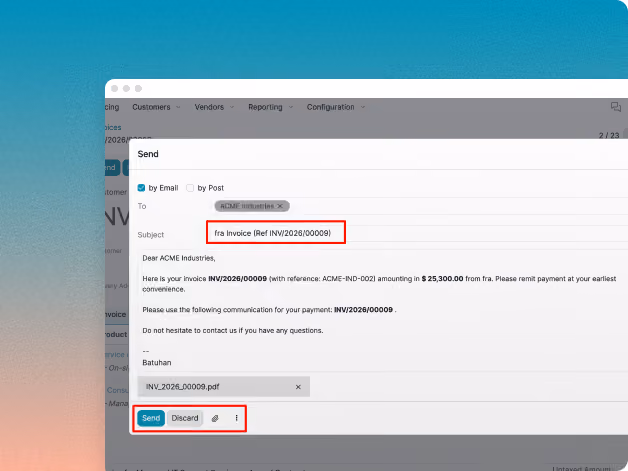Viewport: 628px width, 471px height.
Task: Open the three-dot options menu
Action: (236, 418)
